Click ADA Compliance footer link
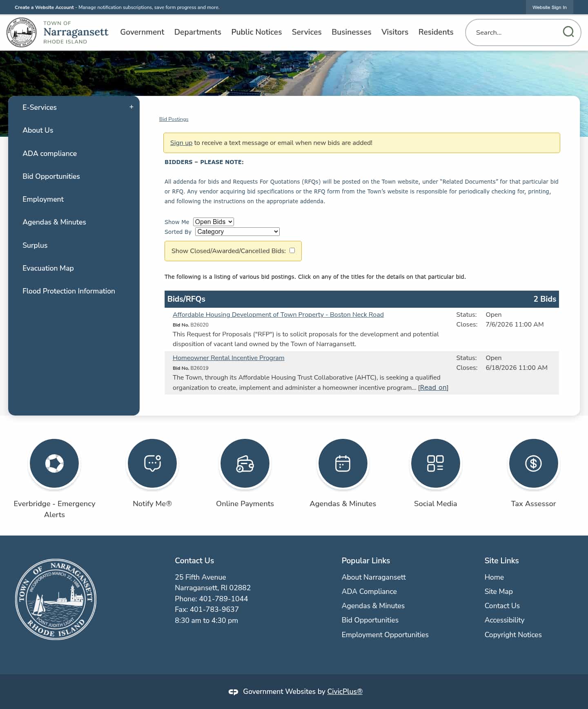 369,591
